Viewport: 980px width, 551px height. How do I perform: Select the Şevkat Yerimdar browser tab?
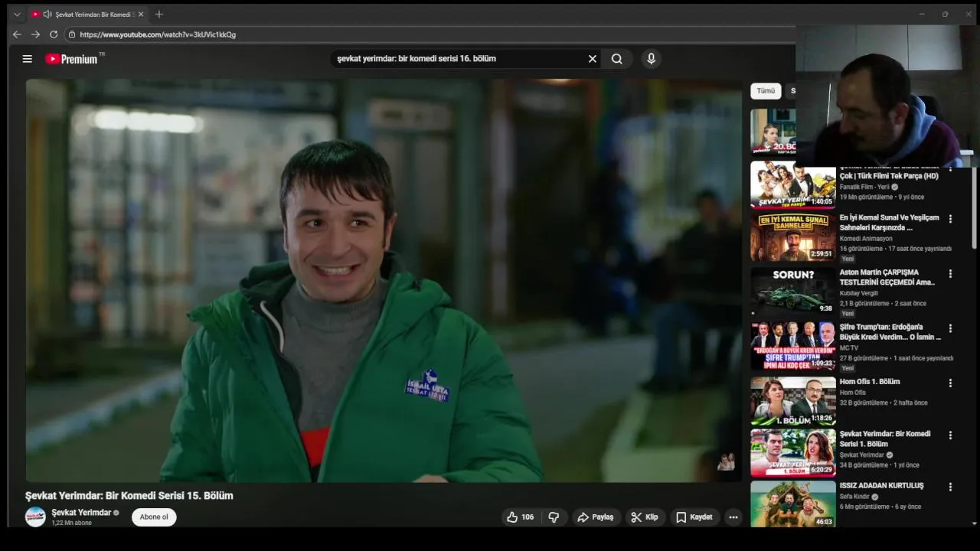click(x=87, y=15)
